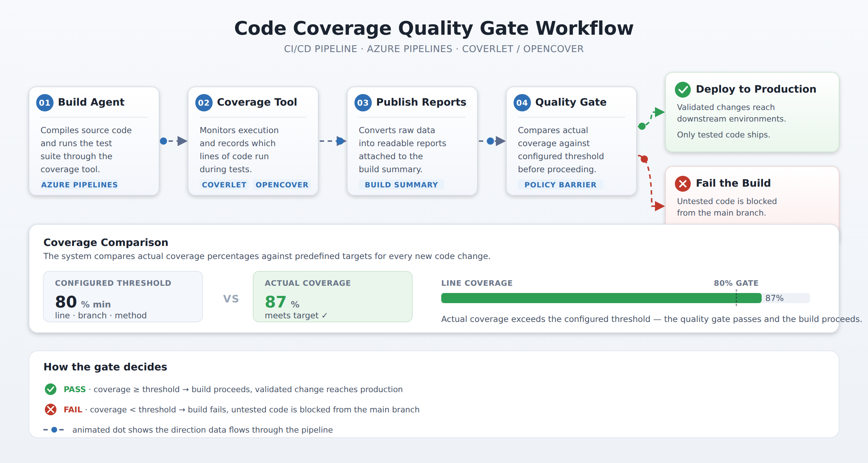
Task: Click the AZURE PIPELINES tag
Action: point(80,185)
